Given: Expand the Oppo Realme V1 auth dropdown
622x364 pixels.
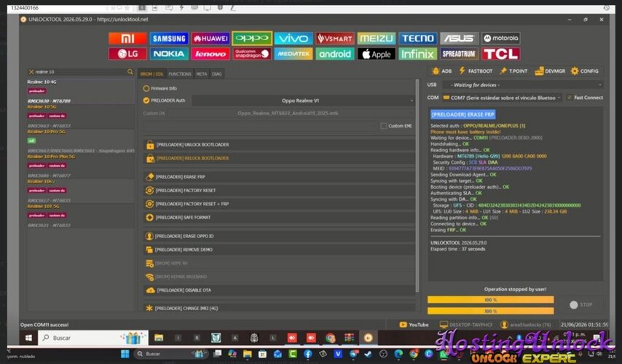Looking at the screenshot, I should pyautogui.click(x=304, y=100).
